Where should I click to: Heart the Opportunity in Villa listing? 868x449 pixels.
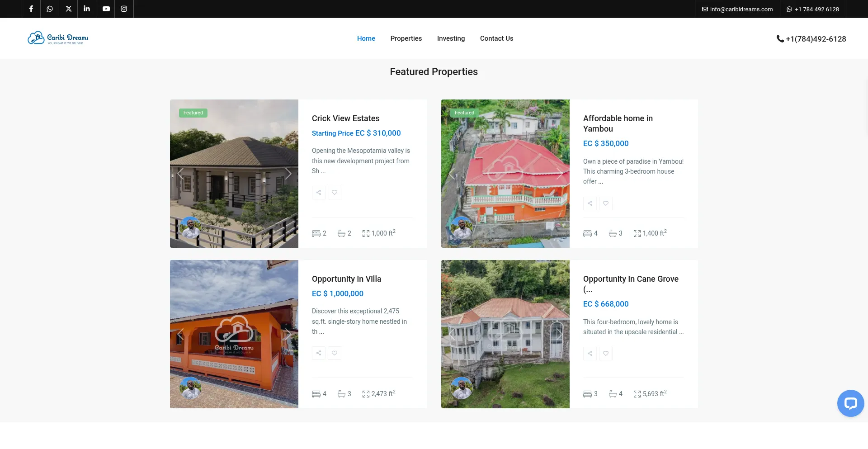pyautogui.click(x=335, y=353)
